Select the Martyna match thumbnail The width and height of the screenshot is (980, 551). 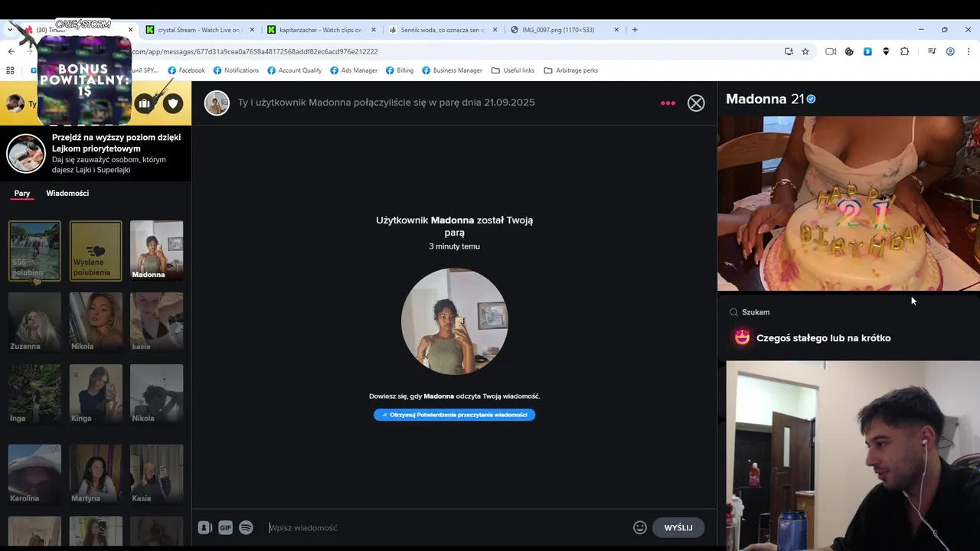(96, 474)
